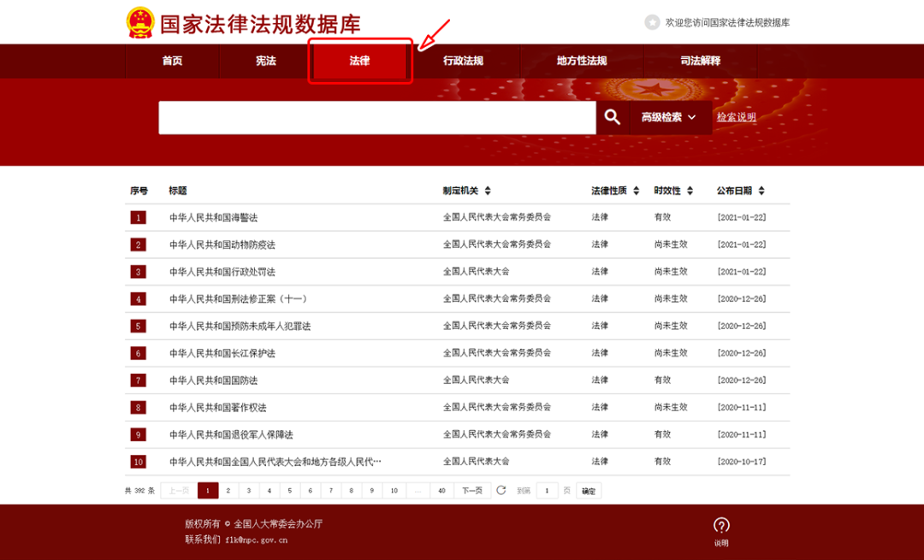Sort by 法律性质 arrows
This screenshot has height=560, width=924.
click(636, 191)
